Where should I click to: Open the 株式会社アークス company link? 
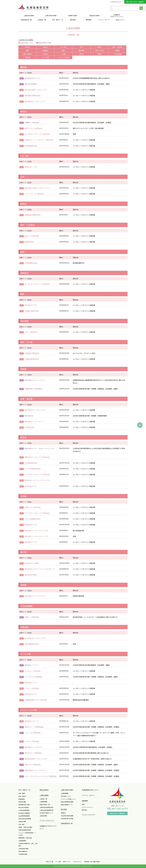pos(31,542)
